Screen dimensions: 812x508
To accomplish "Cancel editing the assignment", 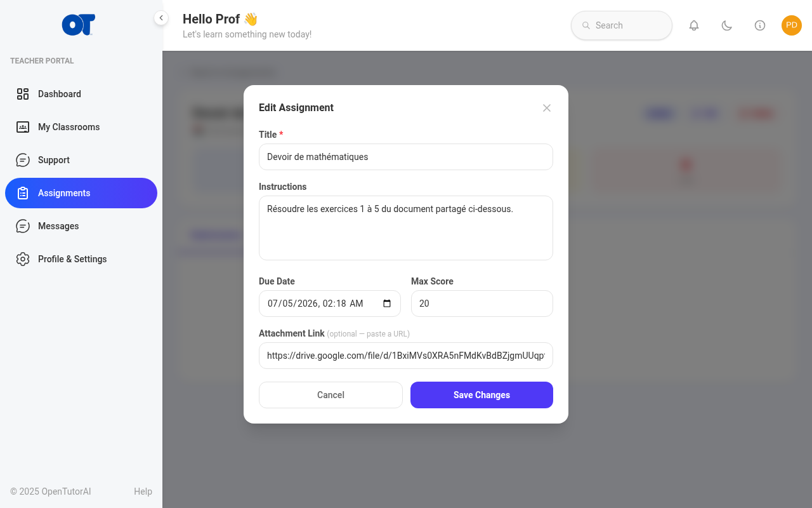I will pos(331,395).
